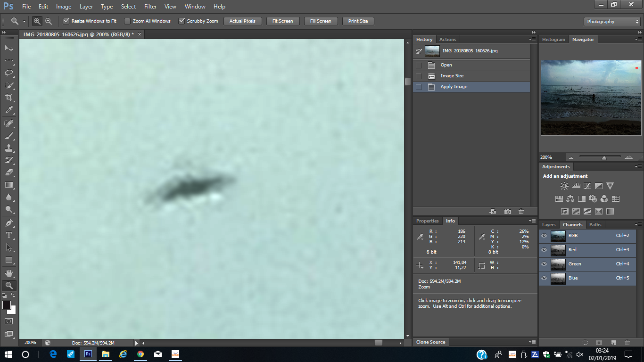Select the Crop tool

[x=9, y=98]
